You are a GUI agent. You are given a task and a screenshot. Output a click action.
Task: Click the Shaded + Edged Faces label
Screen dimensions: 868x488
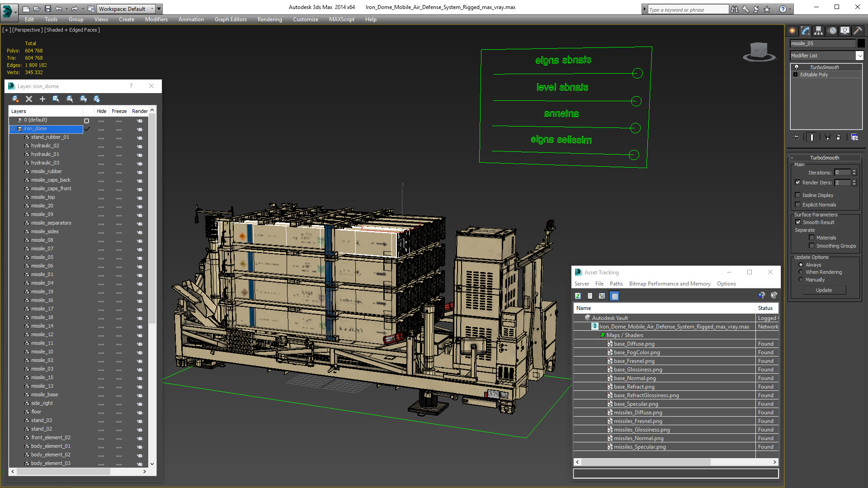(x=72, y=30)
